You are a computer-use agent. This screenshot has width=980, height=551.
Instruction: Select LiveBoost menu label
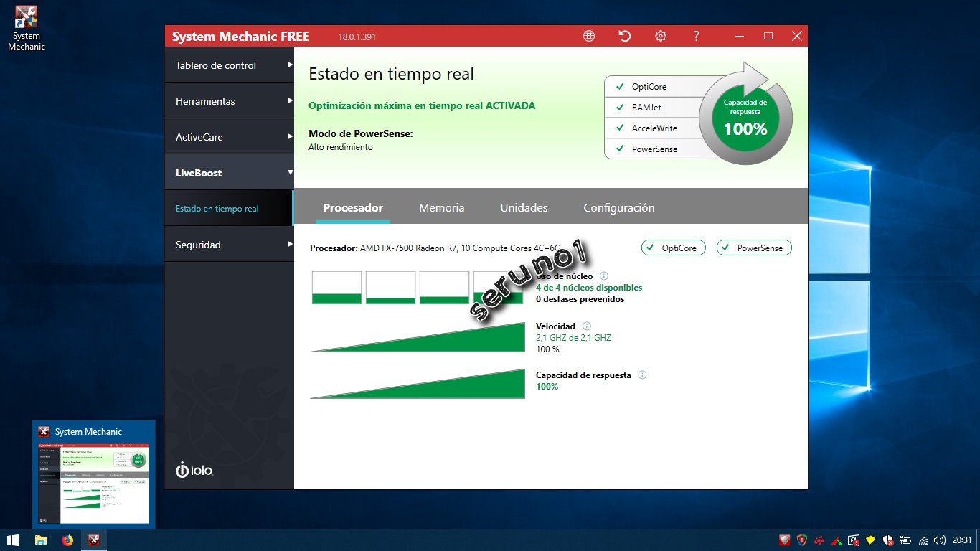(x=199, y=173)
